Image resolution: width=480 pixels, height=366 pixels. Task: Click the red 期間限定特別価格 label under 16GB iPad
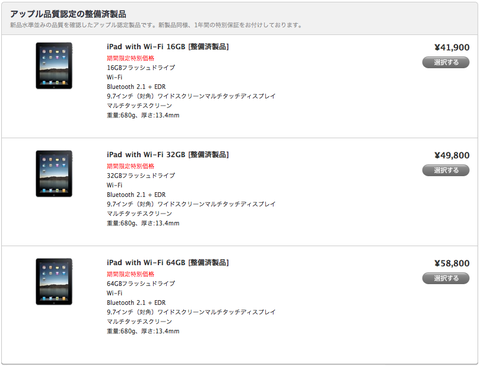(x=130, y=58)
